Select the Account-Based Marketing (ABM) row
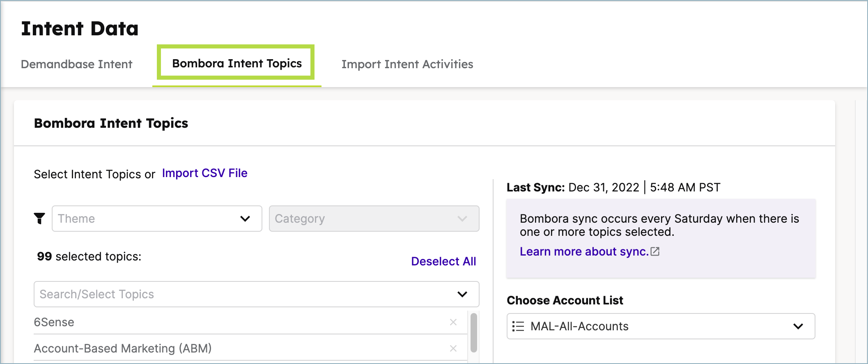The image size is (868, 364). pyautogui.click(x=250, y=348)
